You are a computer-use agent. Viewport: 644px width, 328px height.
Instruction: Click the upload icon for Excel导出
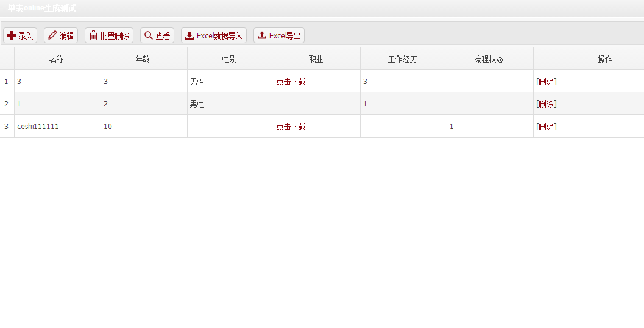pos(262,35)
